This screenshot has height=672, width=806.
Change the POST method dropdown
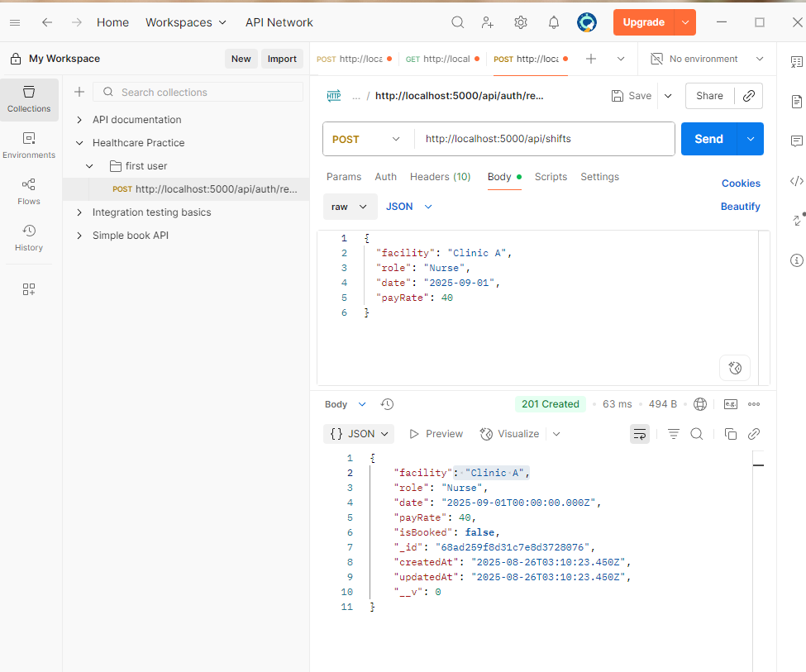coord(366,139)
